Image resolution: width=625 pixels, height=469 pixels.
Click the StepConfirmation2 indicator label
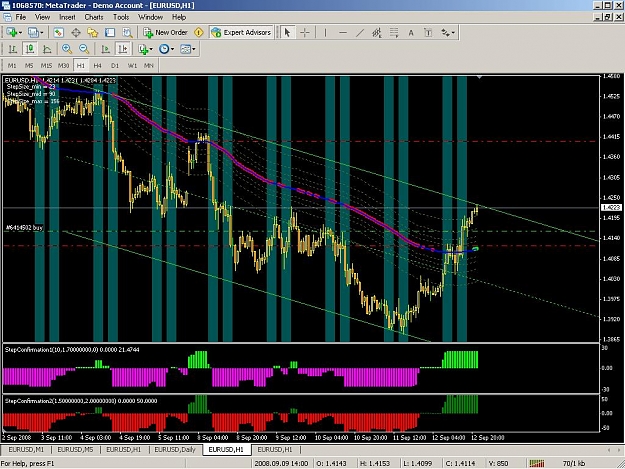click(x=81, y=401)
